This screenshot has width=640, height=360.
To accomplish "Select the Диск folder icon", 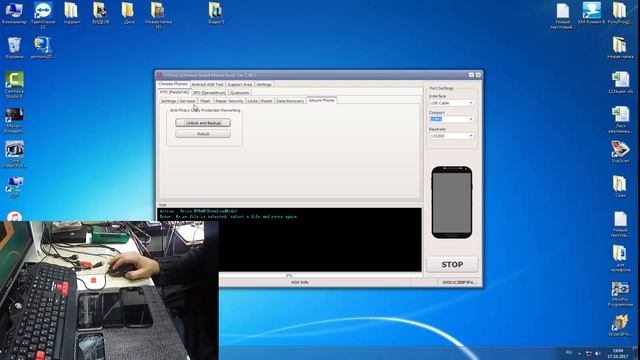I will [129, 13].
